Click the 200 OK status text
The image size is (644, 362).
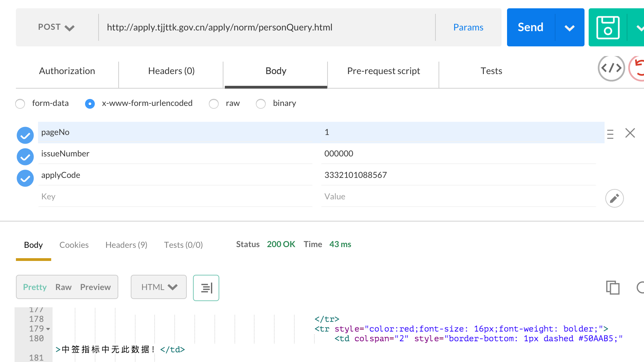coord(281,244)
